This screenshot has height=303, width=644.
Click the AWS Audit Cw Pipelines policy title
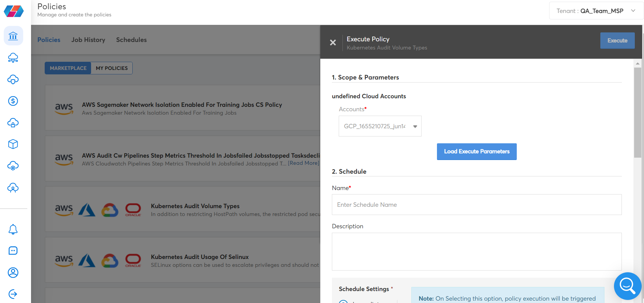[x=201, y=156]
